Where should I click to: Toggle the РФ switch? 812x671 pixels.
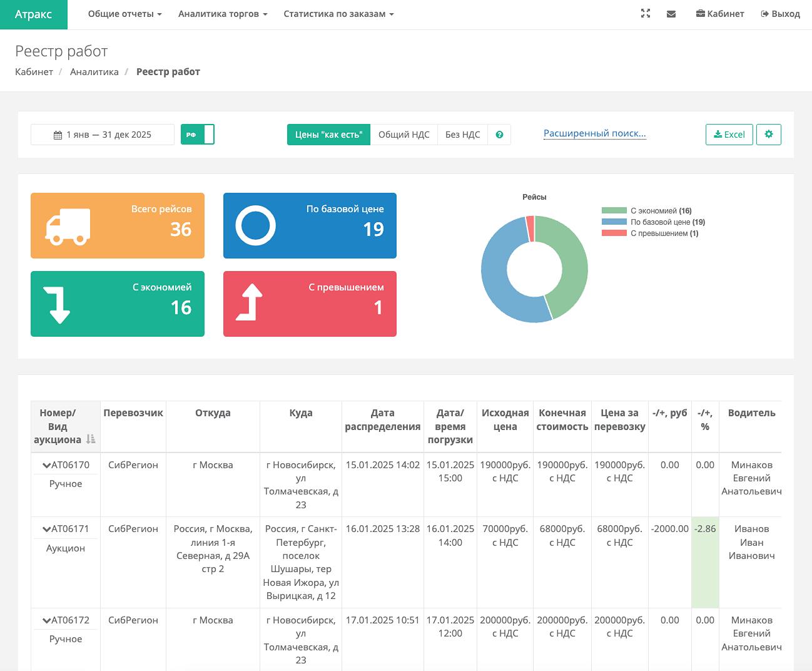(198, 135)
